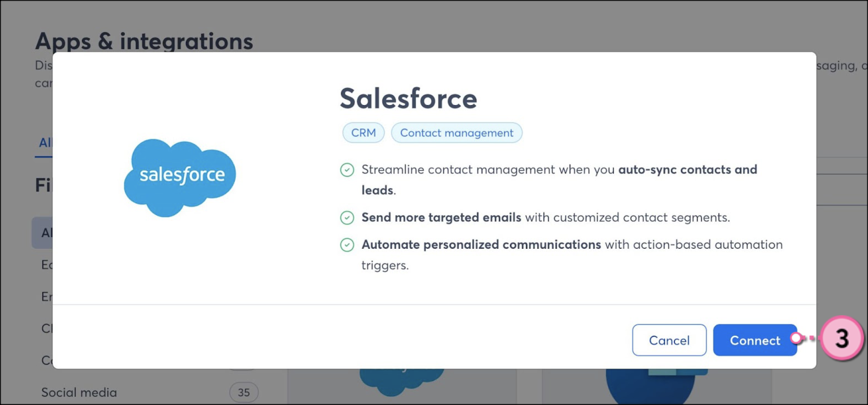Click the checkmark icon beside targeted emails
The height and width of the screenshot is (405, 868).
click(347, 218)
